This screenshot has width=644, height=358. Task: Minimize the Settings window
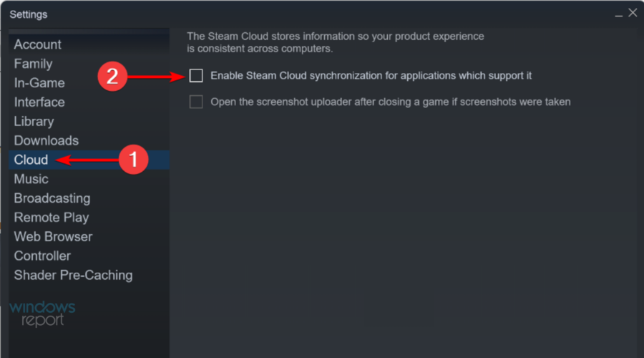pyautogui.click(x=618, y=14)
